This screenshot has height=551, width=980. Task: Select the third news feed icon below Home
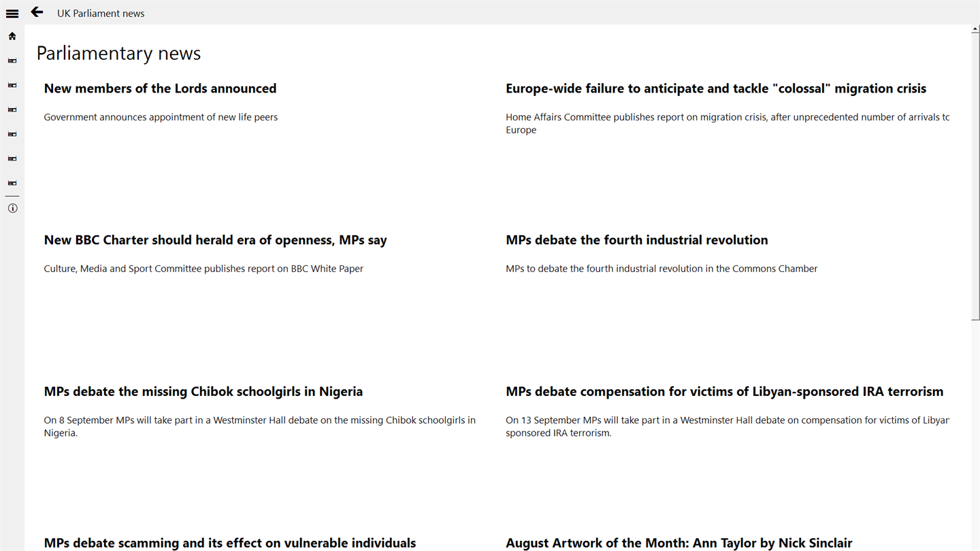(12, 110)
